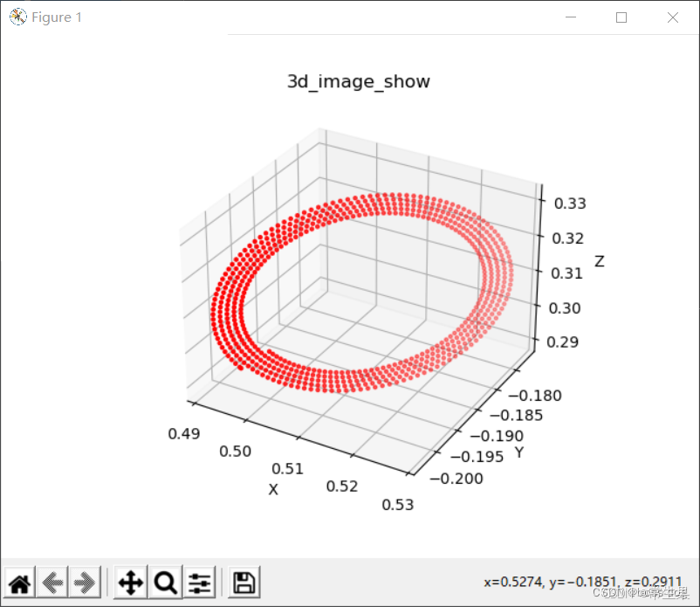Select the X axis label
The image size is (700, 607).
[x=273, y=490]
